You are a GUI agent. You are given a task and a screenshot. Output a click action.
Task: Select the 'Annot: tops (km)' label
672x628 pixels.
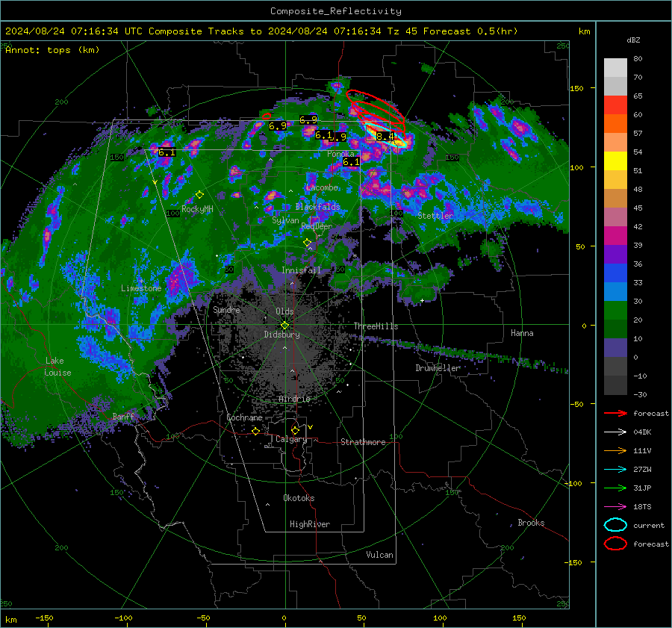pos(52,50)
